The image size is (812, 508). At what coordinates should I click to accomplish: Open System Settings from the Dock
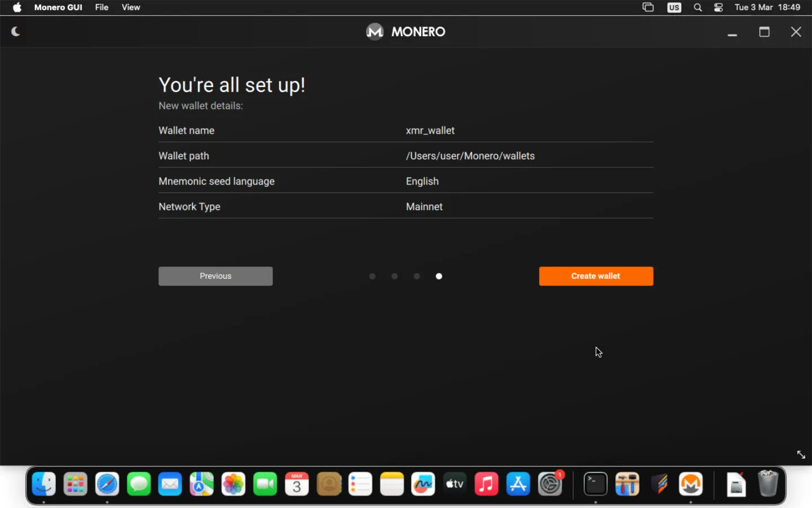coord(550,484)
